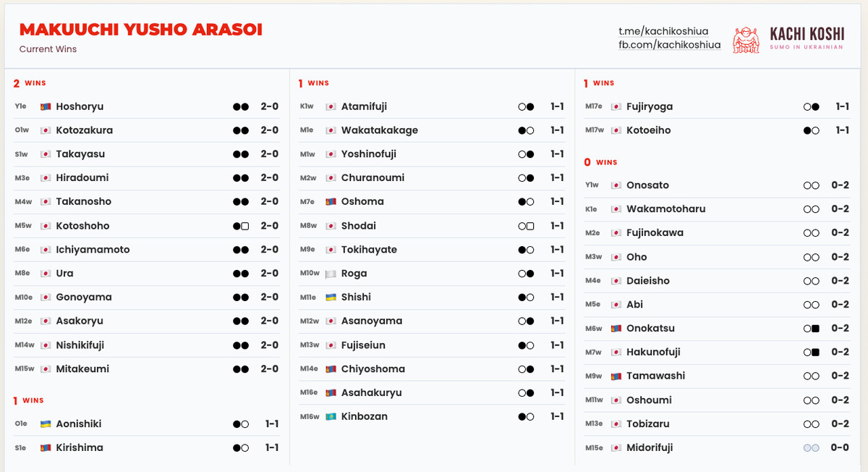This screenshot has height=472, width=868.
Task: Open the fb.com/kachikoshiua Facebook link
Action: tap(669, 45)
